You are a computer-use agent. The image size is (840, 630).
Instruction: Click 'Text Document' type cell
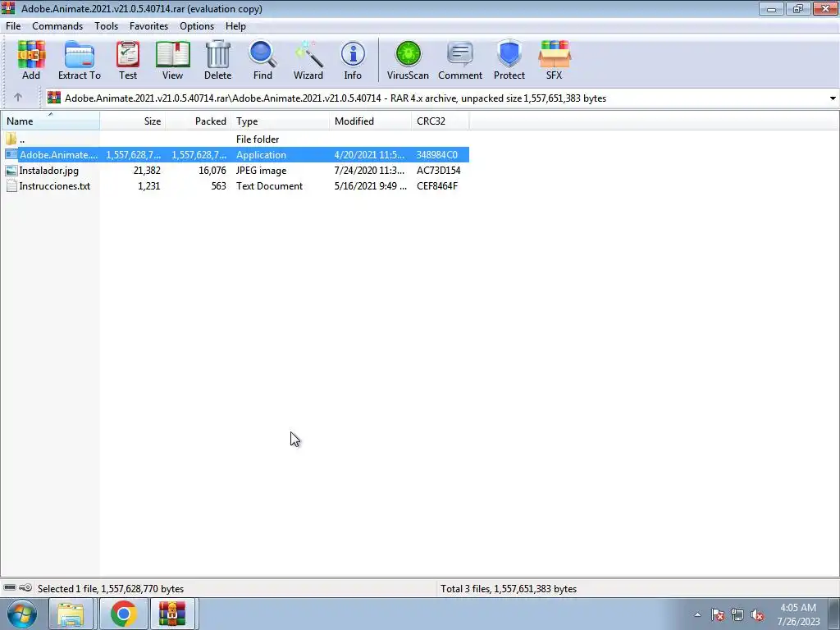tap(269, 186)
